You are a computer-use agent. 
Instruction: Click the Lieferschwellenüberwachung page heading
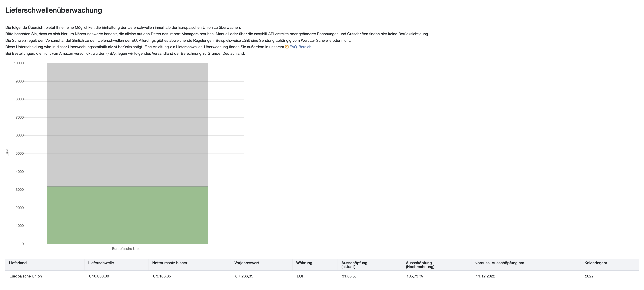coord(53,10)
